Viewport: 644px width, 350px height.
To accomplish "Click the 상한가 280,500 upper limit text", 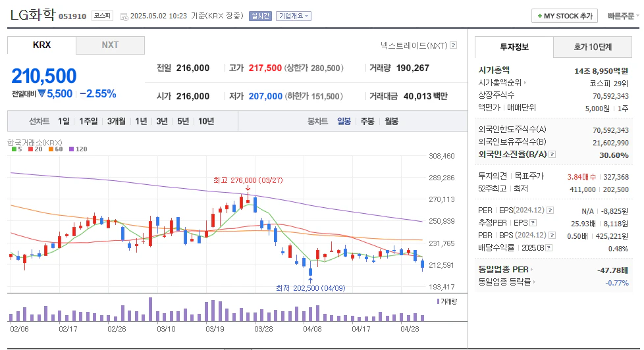I will (314, 68).
